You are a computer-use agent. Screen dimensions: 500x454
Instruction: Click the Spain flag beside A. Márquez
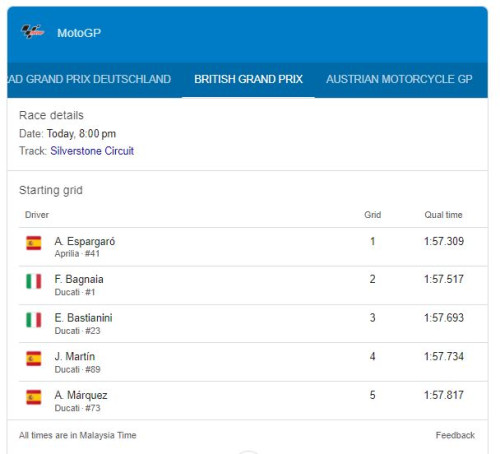(34, 397)
